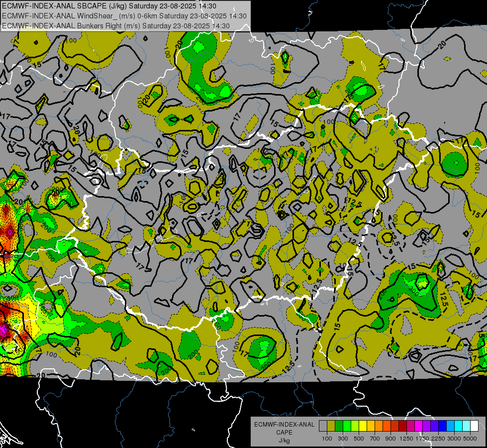Image resolution: width=487 pixels, height=448 pixels.
Task: Click the pink-magenta swatch right of 1250
Action: coord(410,426)
